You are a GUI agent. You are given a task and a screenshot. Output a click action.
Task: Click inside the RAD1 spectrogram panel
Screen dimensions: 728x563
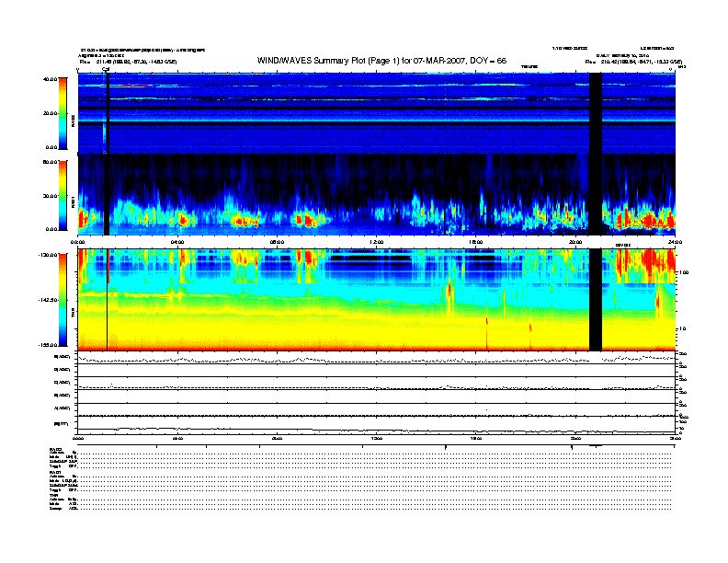376,195
